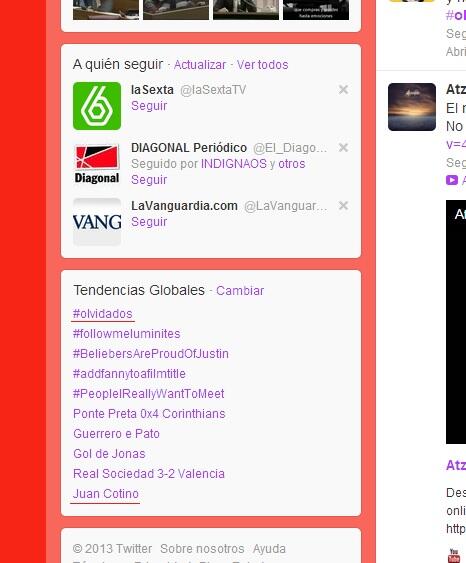The height and width of the screenshot is (563, 466).
Task: Open the INDIGNAOS follower link
Action: coord(234,164)
